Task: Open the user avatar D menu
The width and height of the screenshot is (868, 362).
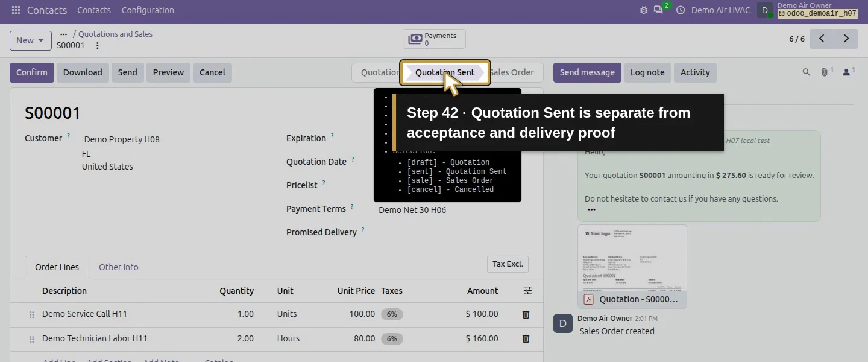Action: [765, 10]
